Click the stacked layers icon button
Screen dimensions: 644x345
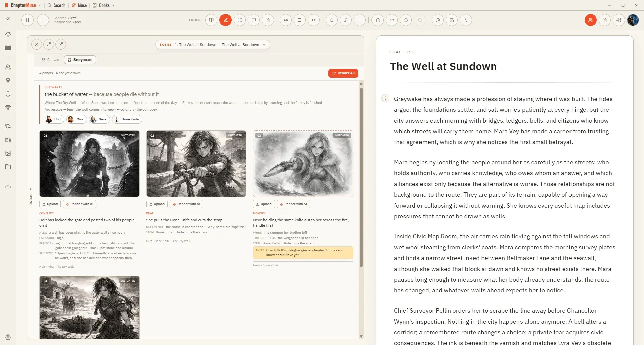(x=28, y=20)
